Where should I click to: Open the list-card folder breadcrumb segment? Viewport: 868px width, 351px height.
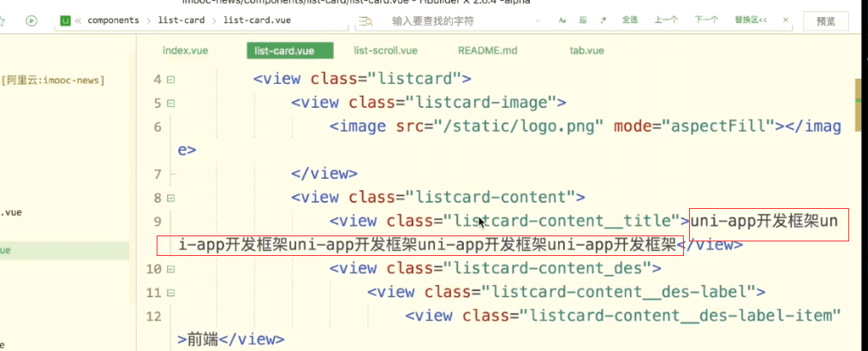[181, 21]
